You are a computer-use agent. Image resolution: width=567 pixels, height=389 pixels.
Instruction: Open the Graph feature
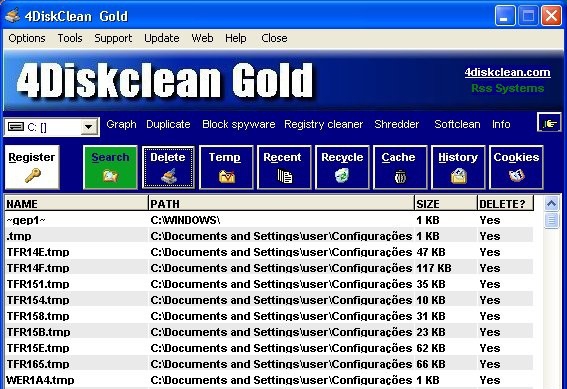click(x=121, y=124)
